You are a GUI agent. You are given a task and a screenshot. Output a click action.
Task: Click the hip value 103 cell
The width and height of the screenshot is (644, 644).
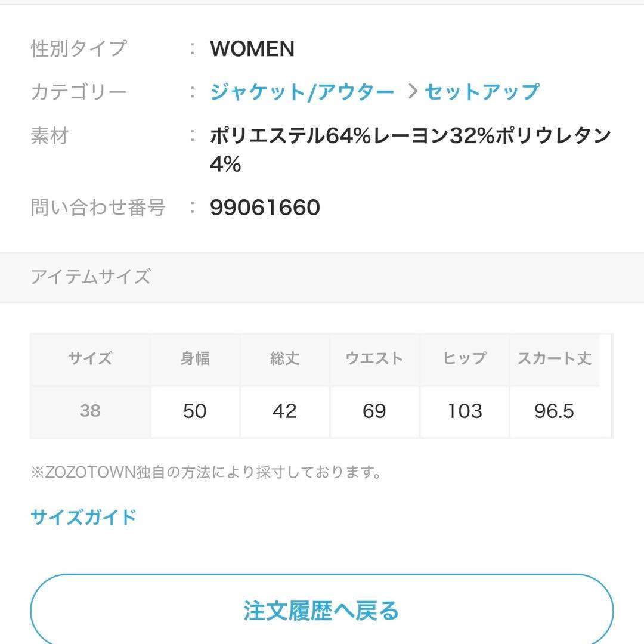pos(465,411)
